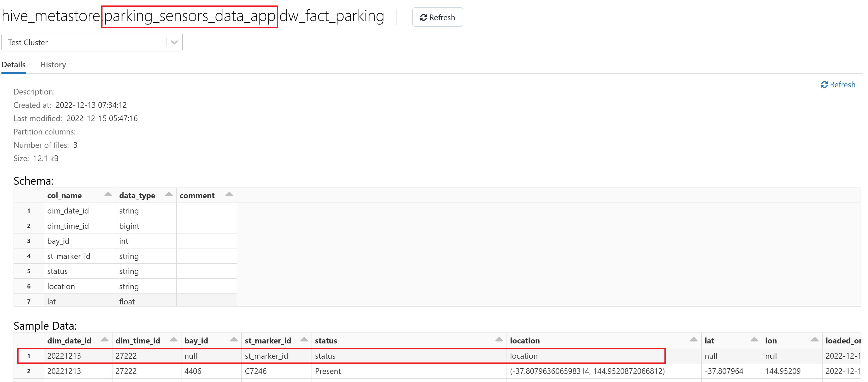Sort the schema by the data_type arrow
Image resolution: width=868 pixels, height=382 pixels.
point(168,194)
